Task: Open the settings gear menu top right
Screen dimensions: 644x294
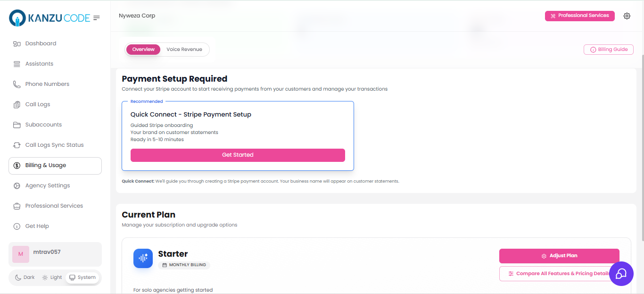Action: pyautogui.click(x=627, y=16)
